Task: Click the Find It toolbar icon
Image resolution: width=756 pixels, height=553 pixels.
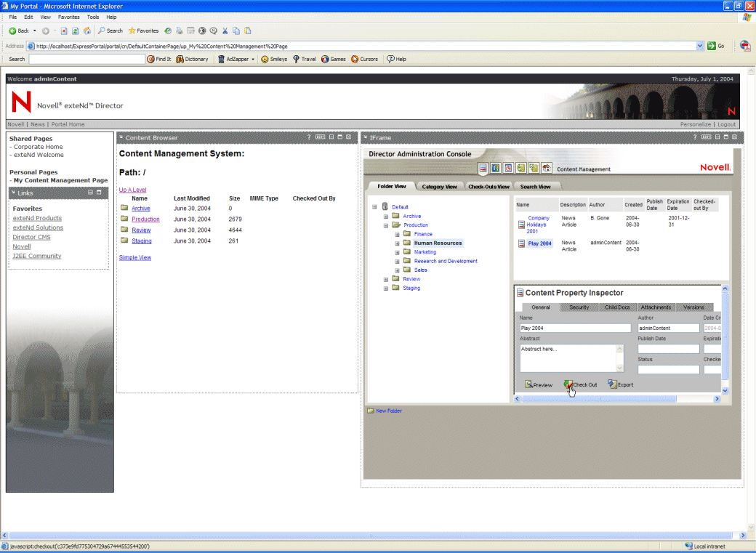Action: [150, 59]
